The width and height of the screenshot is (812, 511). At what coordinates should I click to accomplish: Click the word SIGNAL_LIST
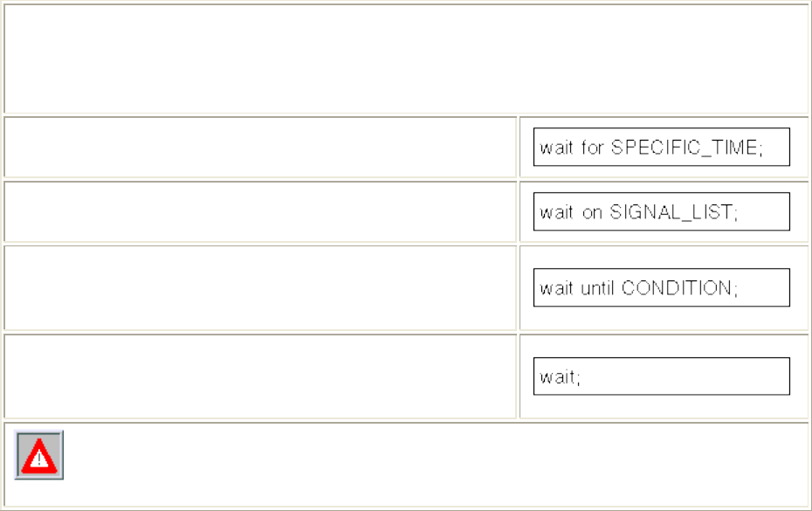pyautogui.click(x=673, y=211)
